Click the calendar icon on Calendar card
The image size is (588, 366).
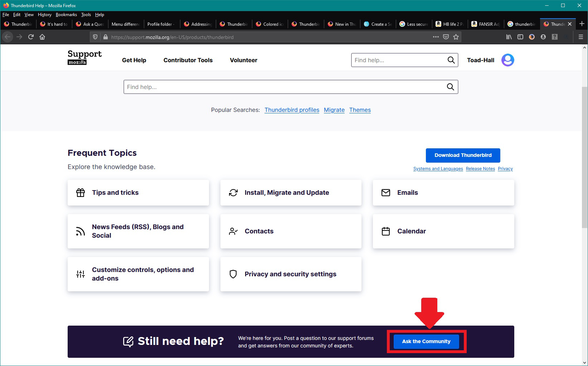pyautogui.click(x=386, y=231)
